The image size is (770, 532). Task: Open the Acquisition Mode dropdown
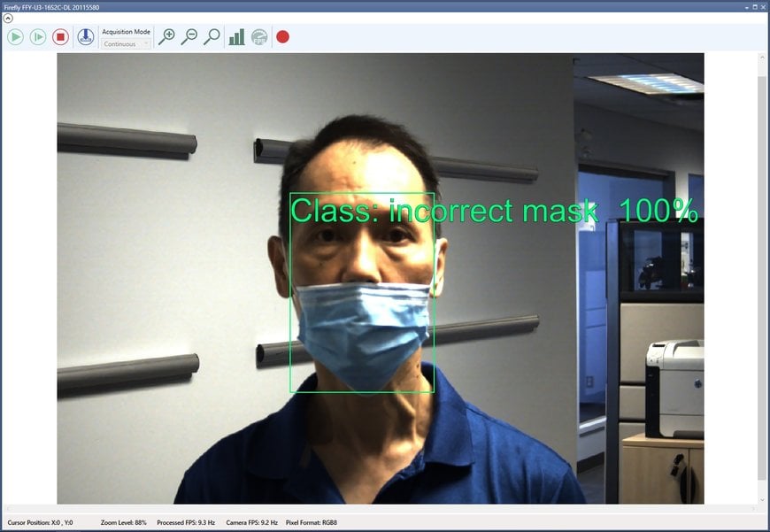point(144,42)
